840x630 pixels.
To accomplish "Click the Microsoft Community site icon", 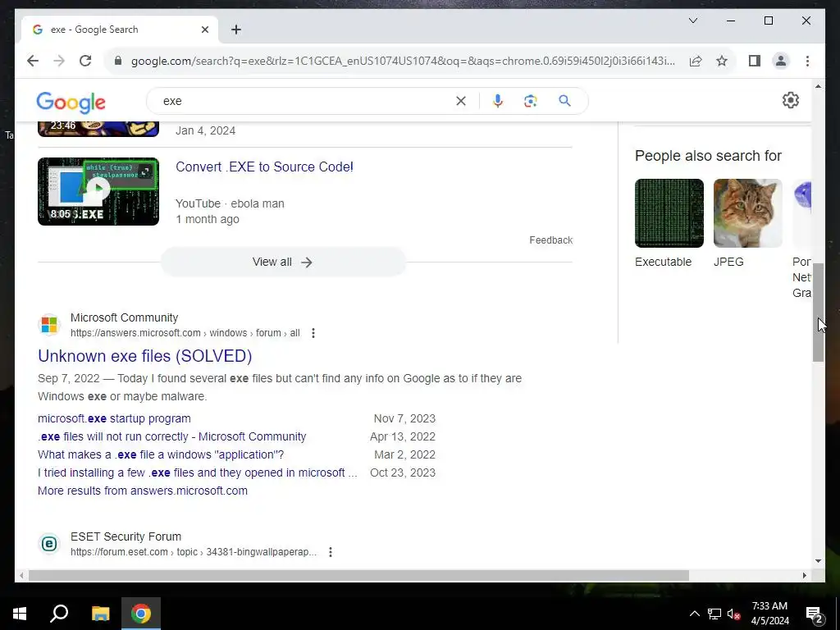I will pyautogui.click(x=49, y=325).
